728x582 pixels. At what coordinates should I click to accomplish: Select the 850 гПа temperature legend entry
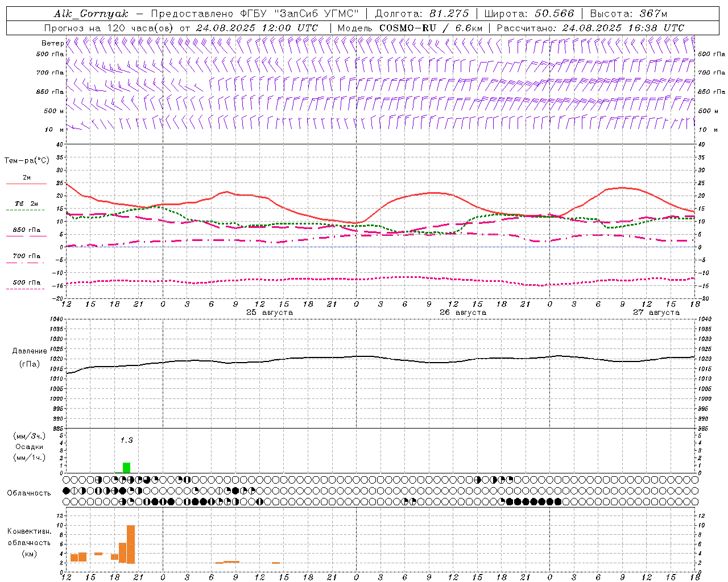[27, 230]
